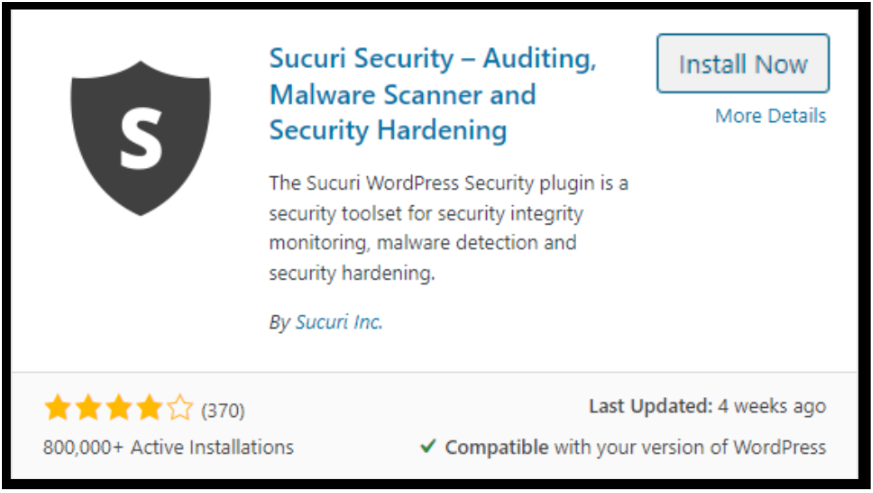Click the Compatible with your version text
The height and width of the screenshot is (493, 873).
pyautogui.click(x=635, y=447)
